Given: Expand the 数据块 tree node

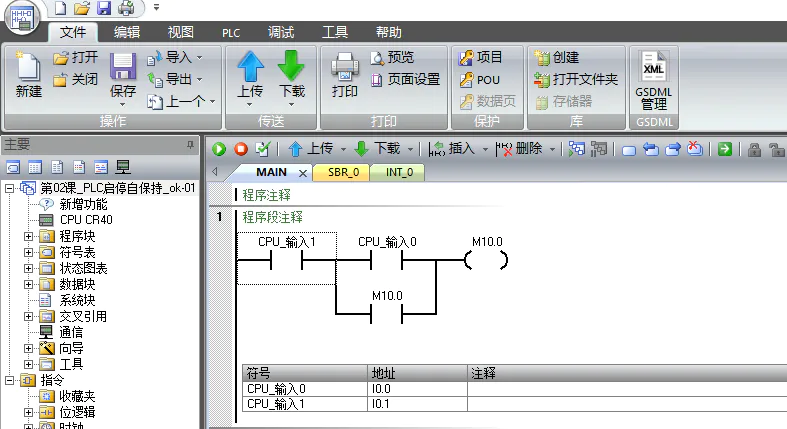Looking at the screenshot, I should click(28, 284).
